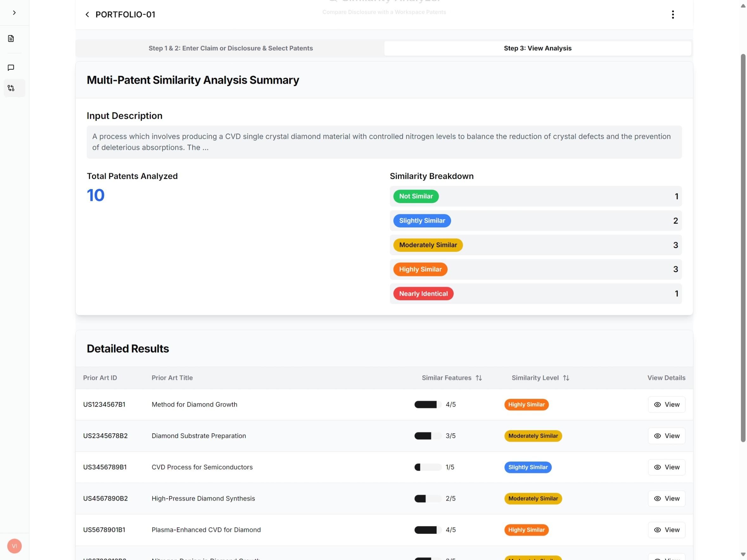Go back with the arrow beside PORTFOLIO-01

pos(87,15)
